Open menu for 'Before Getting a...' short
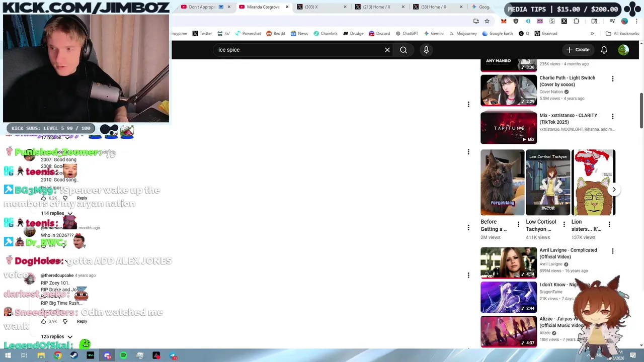This screenshot has width=644, height=362. (x=518, y=224)
